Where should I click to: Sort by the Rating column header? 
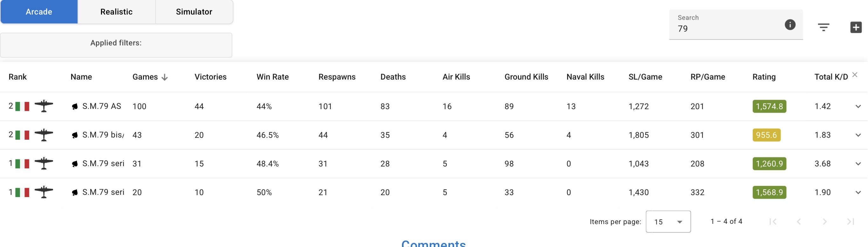764,77
